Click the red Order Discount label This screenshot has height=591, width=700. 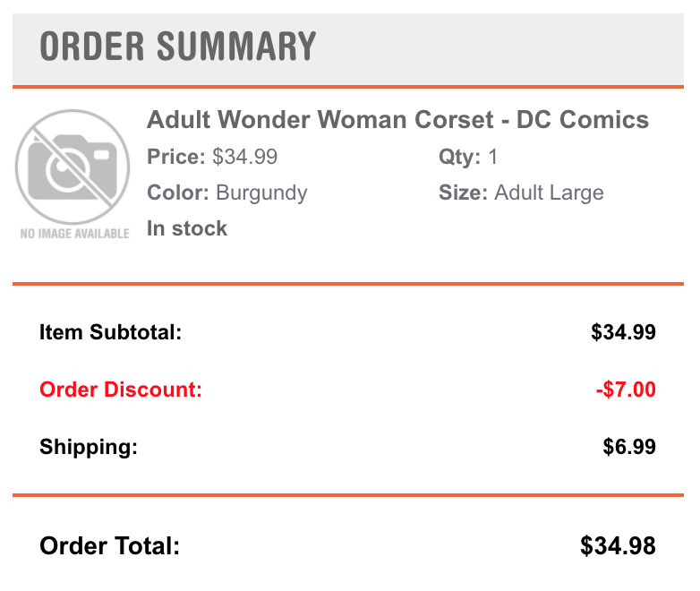click(x=121, y=390)
